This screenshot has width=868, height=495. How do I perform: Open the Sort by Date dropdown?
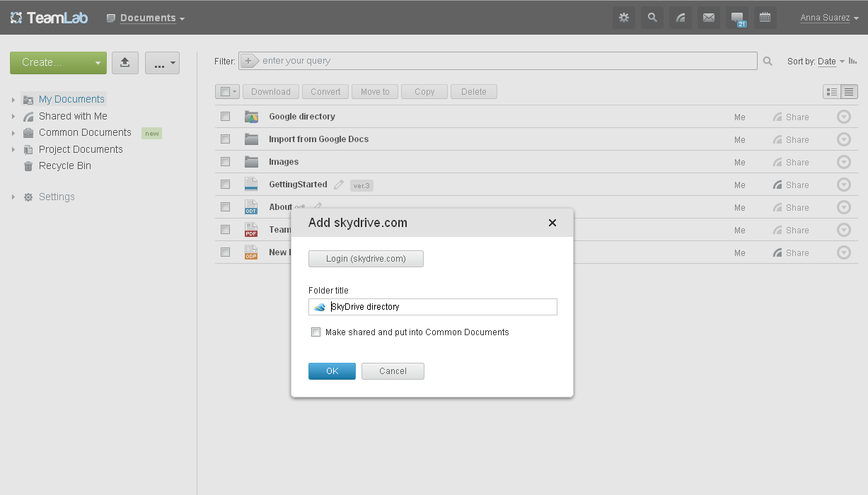click(831, 62)
